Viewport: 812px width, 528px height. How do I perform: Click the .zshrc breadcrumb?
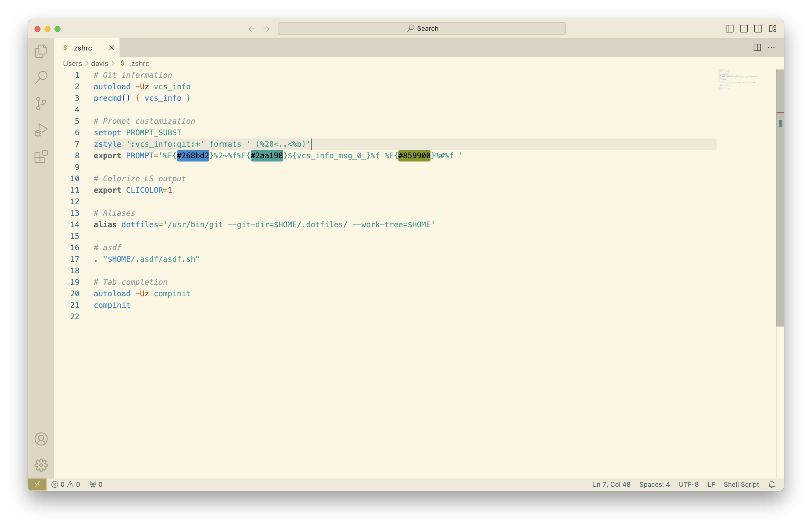(x=139, y=63)
